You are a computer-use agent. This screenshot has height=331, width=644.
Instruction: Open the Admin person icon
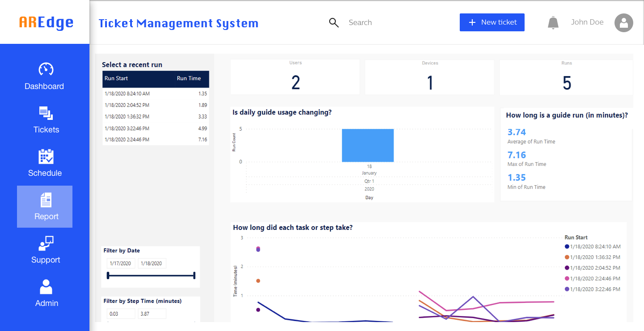[x=46, y=287]
